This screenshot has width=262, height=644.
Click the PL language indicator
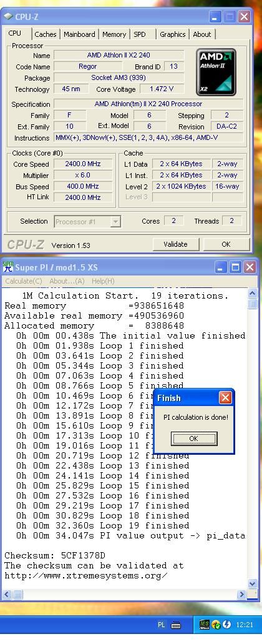(161, 625)
